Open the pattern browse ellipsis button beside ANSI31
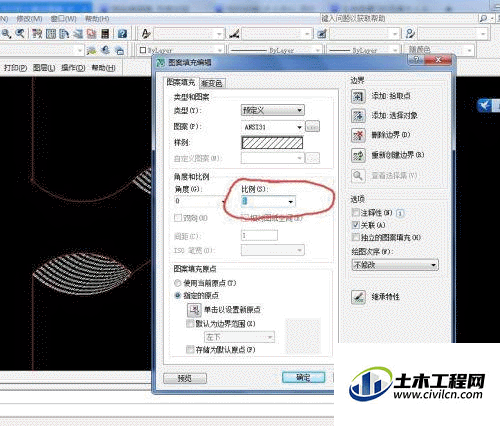500x426 pixels. click(x=312, y=127)
